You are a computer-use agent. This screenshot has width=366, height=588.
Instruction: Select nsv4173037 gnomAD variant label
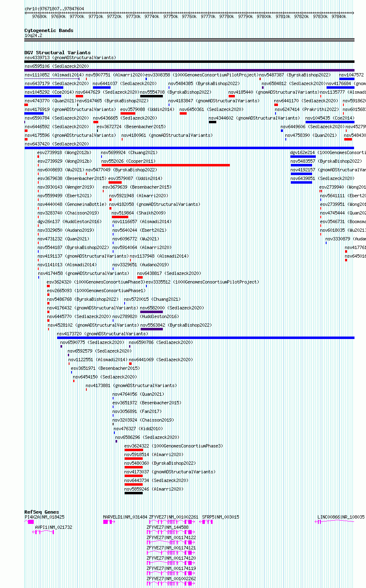coord(170,472)
